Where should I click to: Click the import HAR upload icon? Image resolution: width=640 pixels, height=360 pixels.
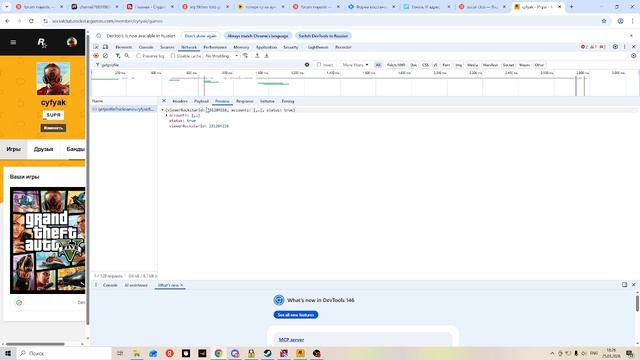(x=257, y=56)
